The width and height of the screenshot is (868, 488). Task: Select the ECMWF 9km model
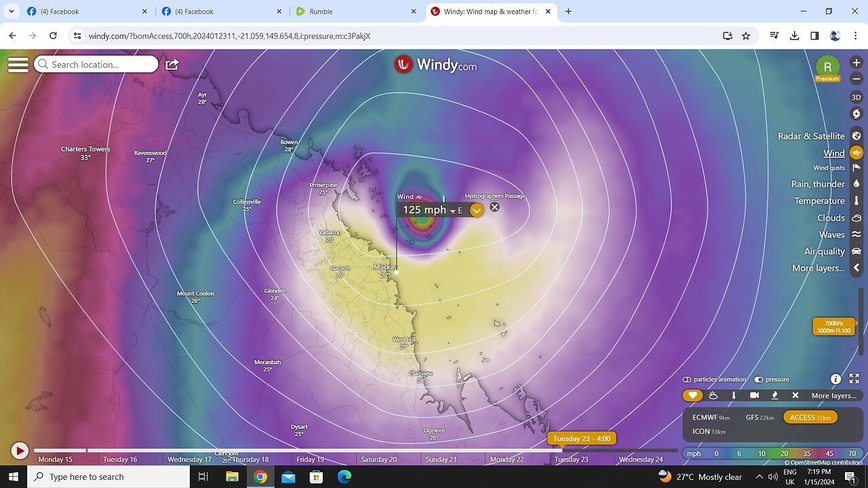pyautogui.click(x=711, y=418)
